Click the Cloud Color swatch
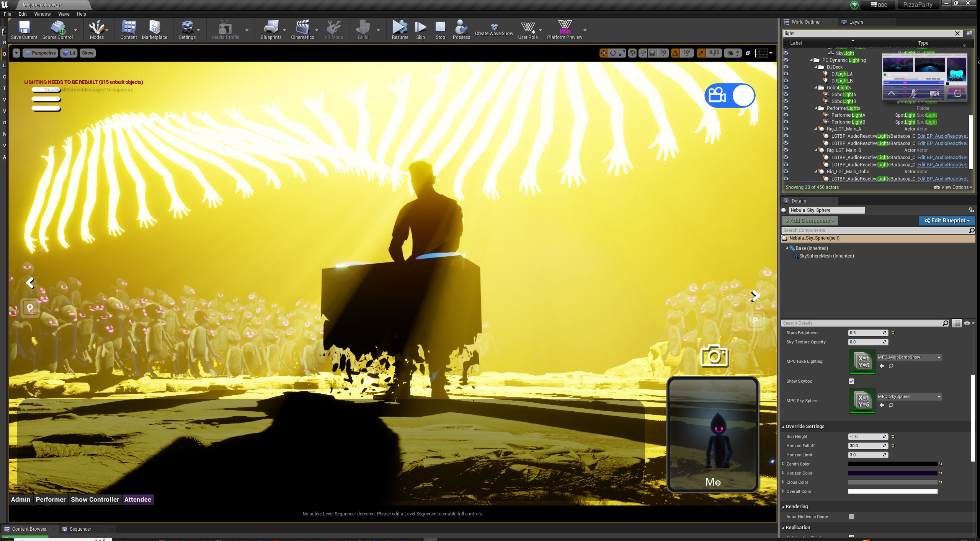This screenshot has height=541, width=980. [x=893, y=482]
